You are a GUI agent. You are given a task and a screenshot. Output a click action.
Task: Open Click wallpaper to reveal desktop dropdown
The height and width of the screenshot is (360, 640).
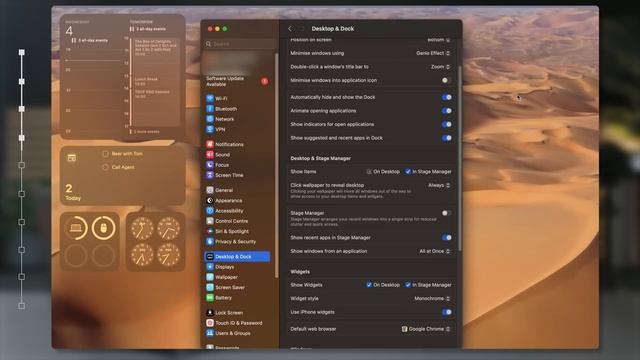439,185
